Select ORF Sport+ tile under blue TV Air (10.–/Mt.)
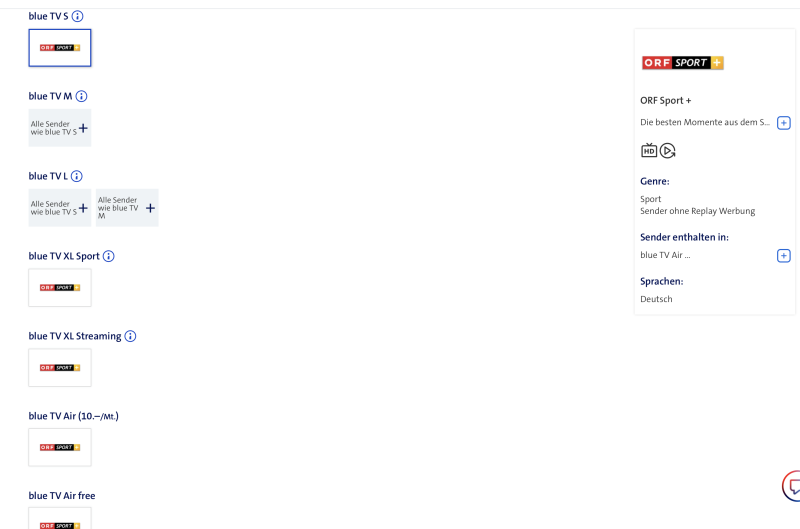Viewport: 800px width, 529px height. 60,447
